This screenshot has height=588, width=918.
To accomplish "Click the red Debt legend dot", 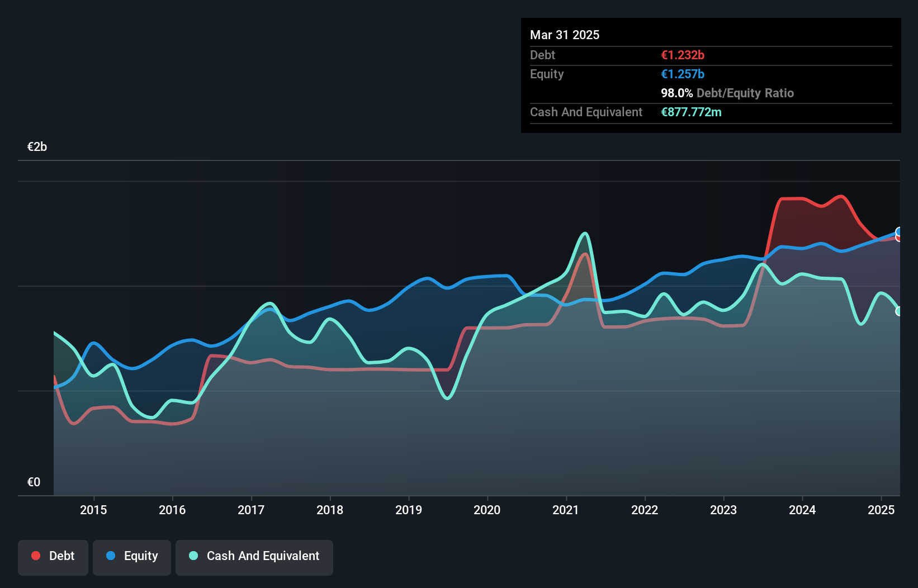I will [35, 556].
